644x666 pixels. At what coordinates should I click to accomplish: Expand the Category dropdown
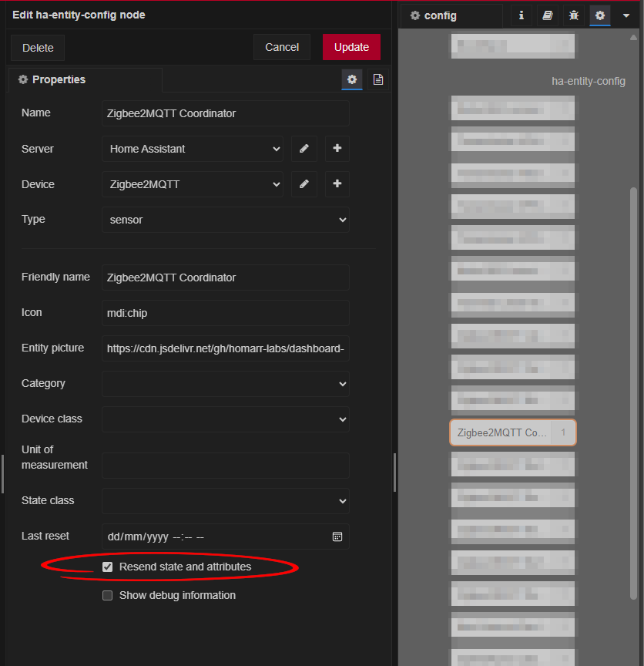[x=226, y=384]
